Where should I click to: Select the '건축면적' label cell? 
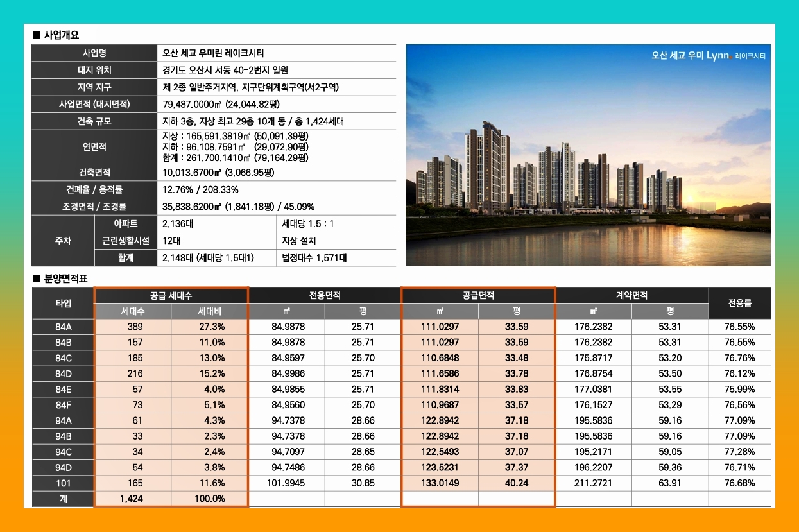tap(94, 173)
